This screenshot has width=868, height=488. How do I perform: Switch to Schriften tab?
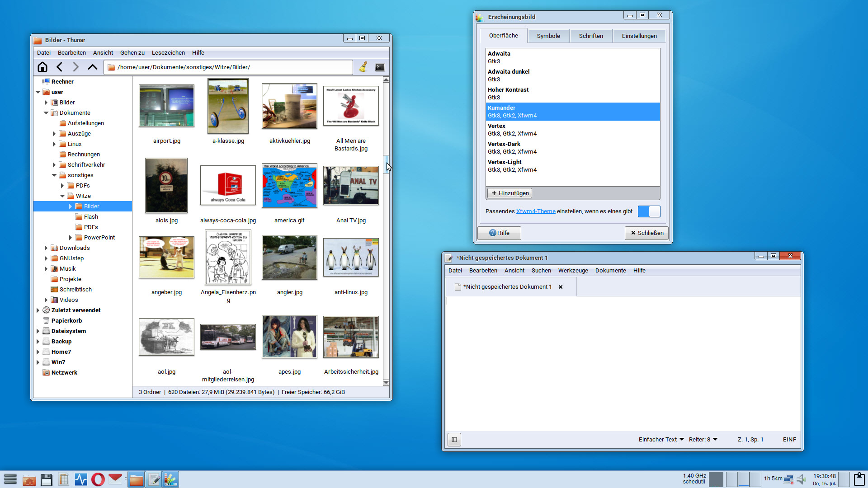pyautogui.click(x=591, y=36)
